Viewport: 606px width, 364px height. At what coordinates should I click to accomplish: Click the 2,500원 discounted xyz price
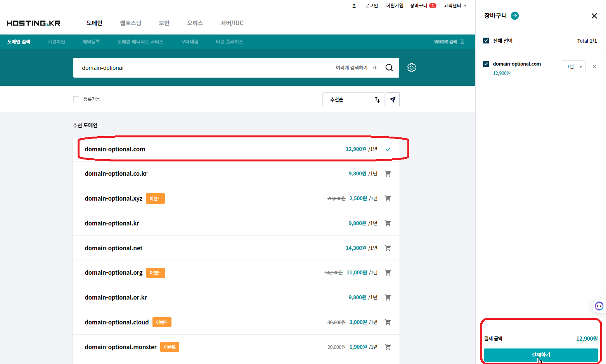coord(358,198)
